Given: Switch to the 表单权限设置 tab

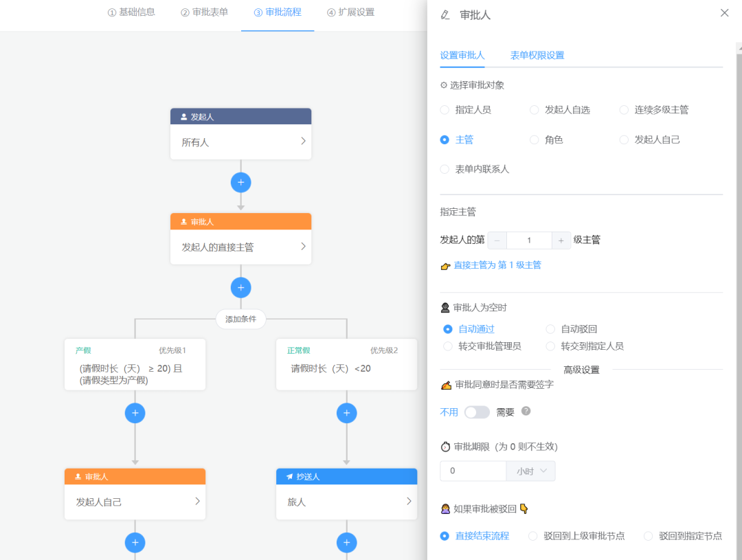Looking at the screenshot, I should click(537, 56).
